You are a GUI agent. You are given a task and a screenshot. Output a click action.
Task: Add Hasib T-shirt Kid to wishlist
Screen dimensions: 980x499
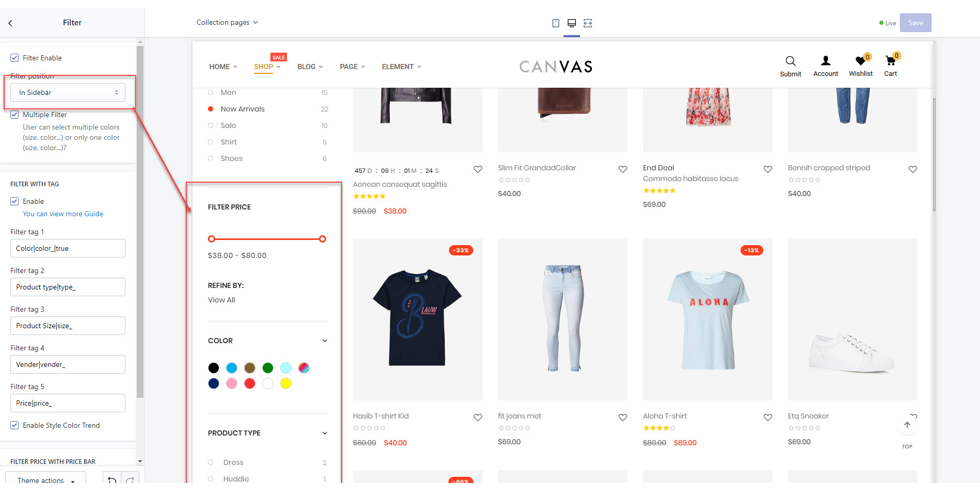tap(478, 417)
